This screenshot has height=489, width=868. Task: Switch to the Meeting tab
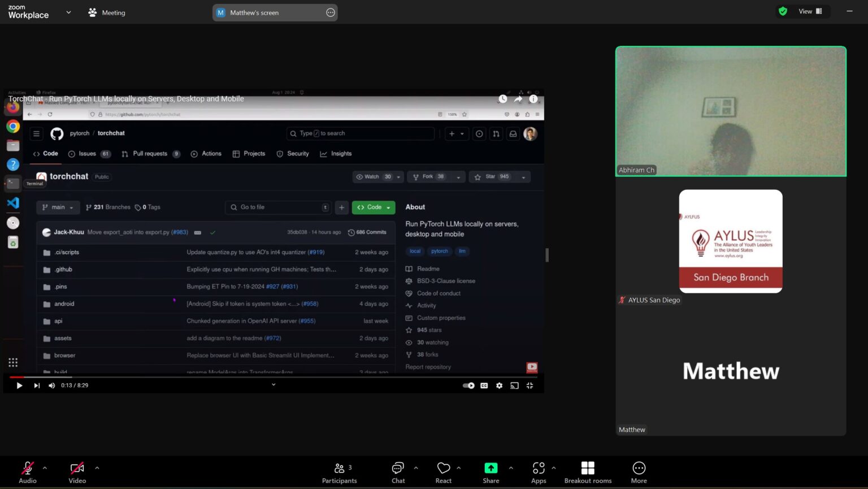pos(107,12)
